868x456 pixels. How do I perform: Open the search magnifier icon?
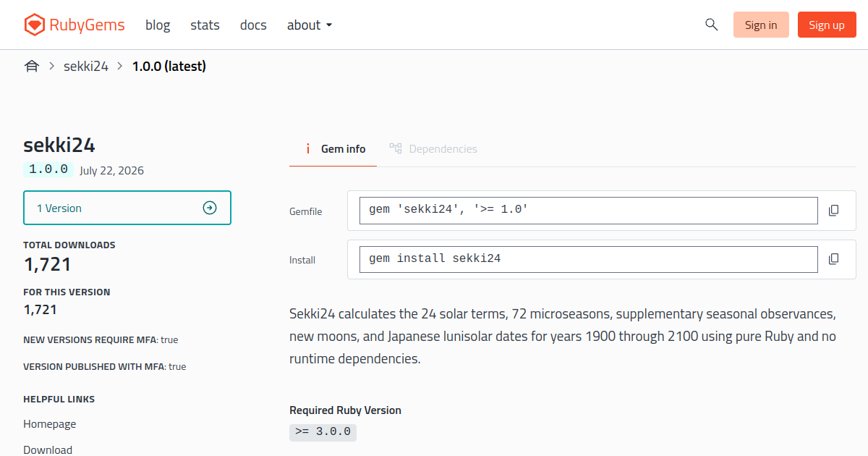[711, 25]
